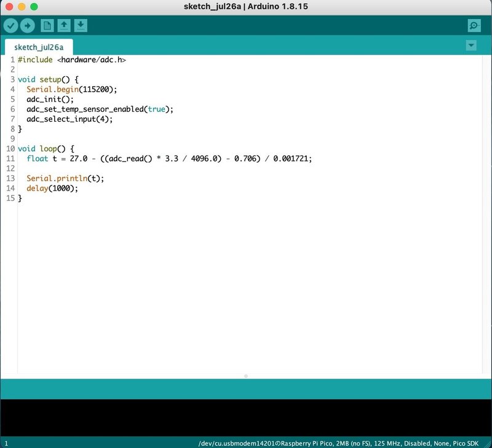Expand the tab options dropdown arrow
The image size is (492, 448).
click(x=471, y=45)
